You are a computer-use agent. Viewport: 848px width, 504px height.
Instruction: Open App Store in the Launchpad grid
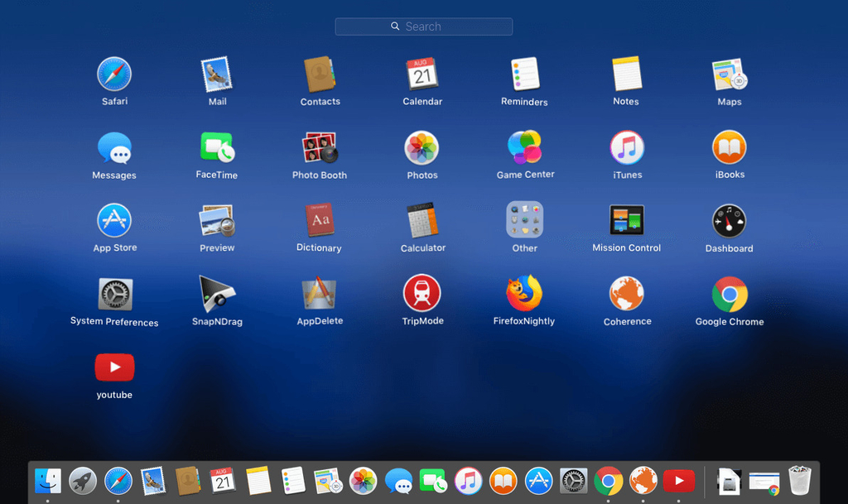pyautogui.click(x=114, y=220)
